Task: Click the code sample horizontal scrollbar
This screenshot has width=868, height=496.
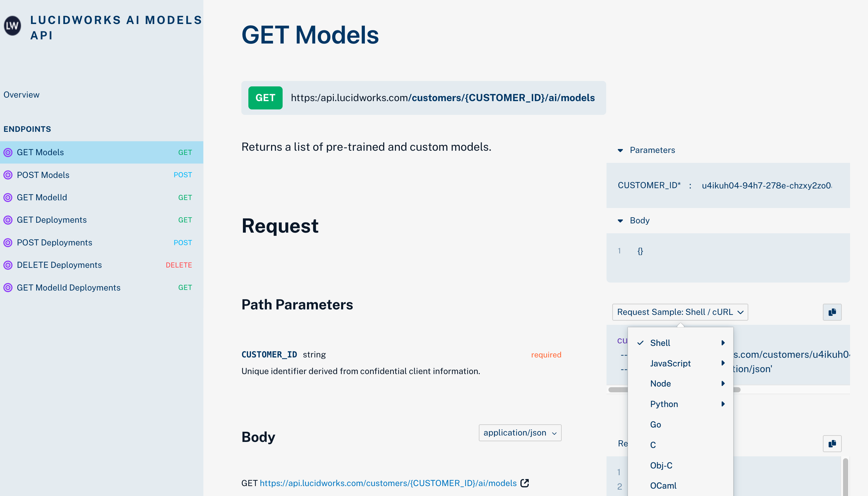Action: 674,390
